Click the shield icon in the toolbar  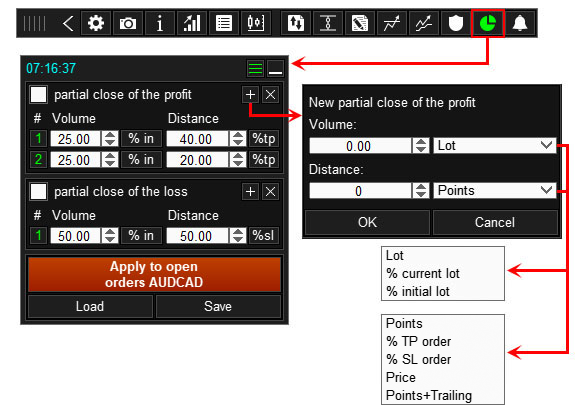(456, 23)
